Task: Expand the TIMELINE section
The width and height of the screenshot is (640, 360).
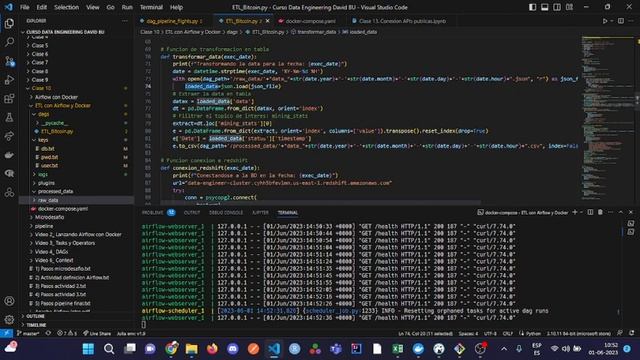Action: tap(36, 325)
